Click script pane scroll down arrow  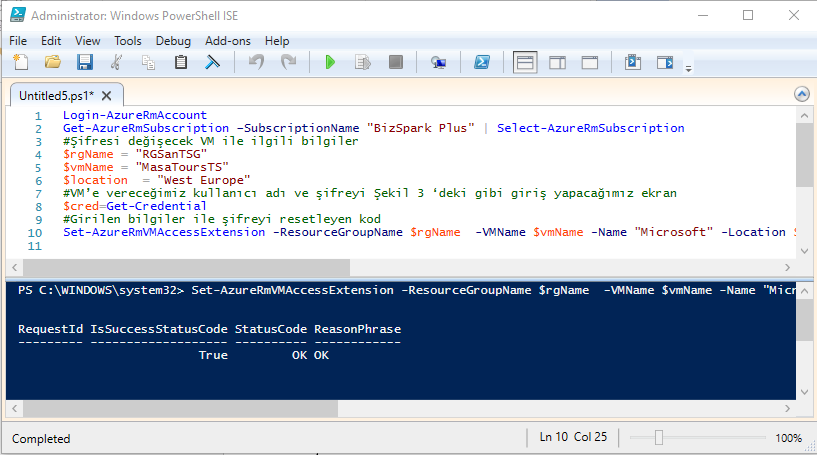tap(804, 251)
